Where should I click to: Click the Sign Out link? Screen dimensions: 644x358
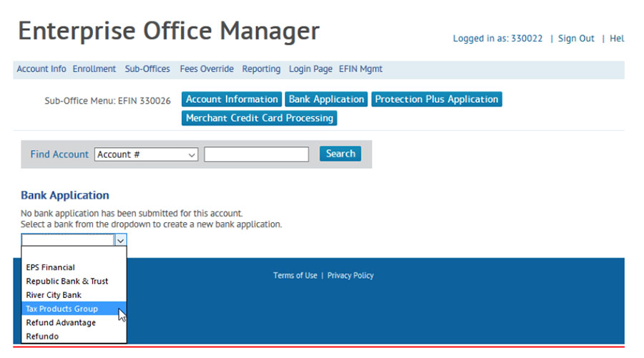coord(576,39)
